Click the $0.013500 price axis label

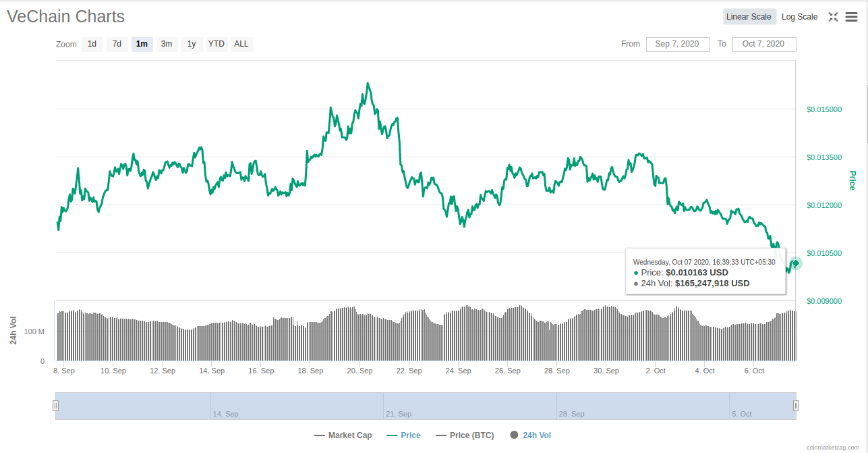(824, 157)
